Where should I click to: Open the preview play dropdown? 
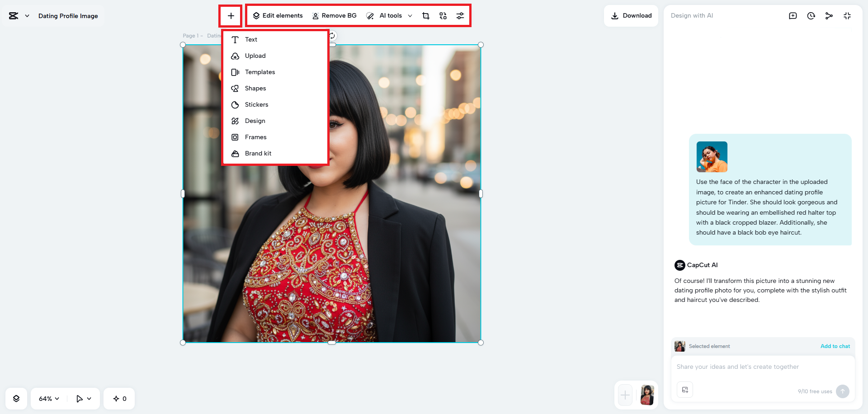pos(83,398)
